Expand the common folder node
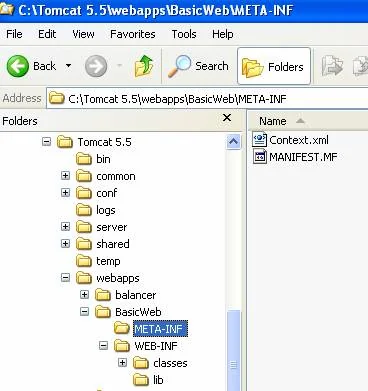Viewport: 368px width, 391px height. (x=65, y=176)
